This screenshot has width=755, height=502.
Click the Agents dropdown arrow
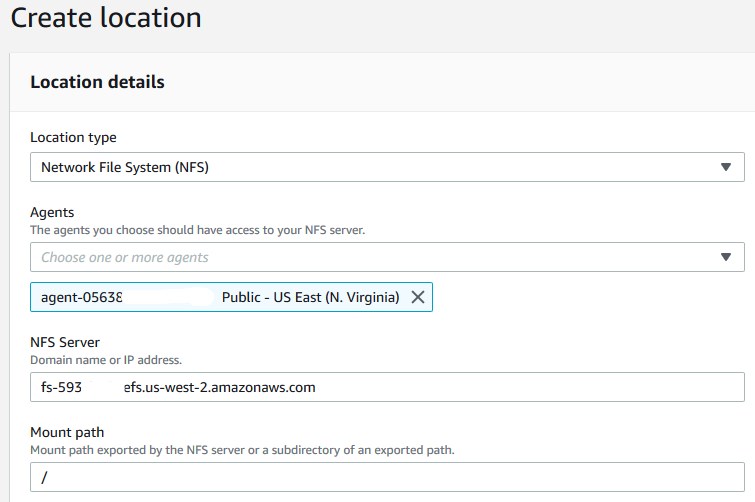click(x=726, y=257)
